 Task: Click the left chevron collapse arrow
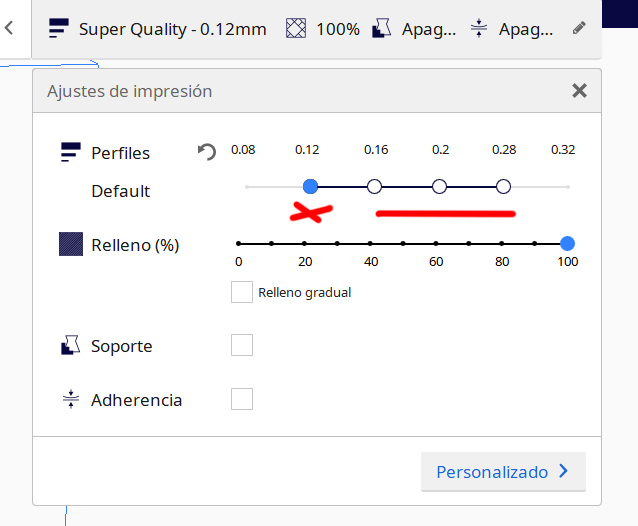tap(9, 28)
